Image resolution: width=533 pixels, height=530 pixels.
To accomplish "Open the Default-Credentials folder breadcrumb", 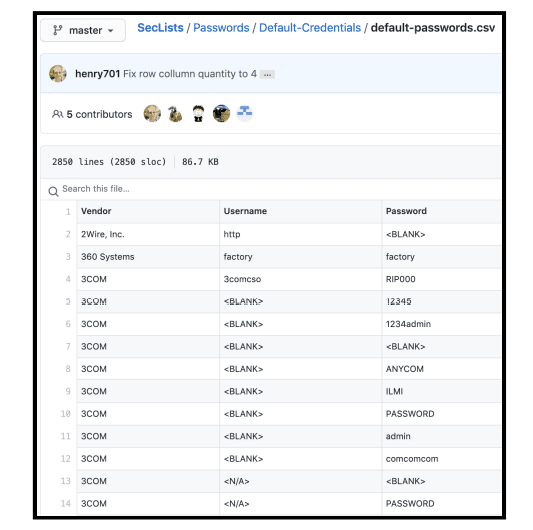I will 310,28.
